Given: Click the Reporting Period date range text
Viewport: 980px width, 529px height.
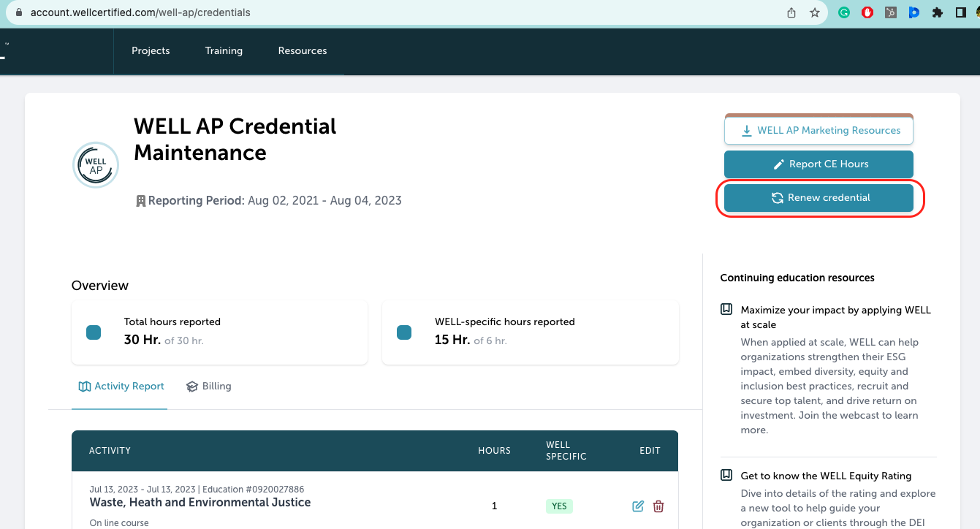Looking at the screenshot, I should click(324, 200).
